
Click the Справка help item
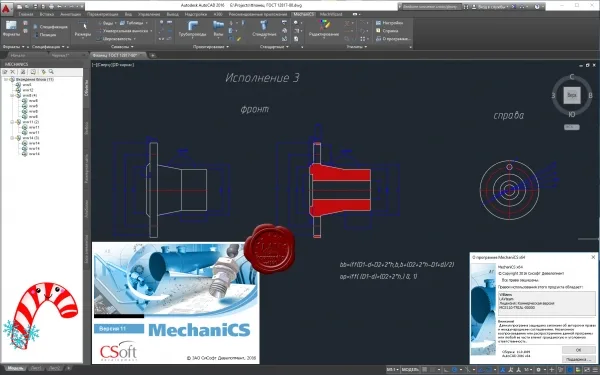click(x=387, y=31)
